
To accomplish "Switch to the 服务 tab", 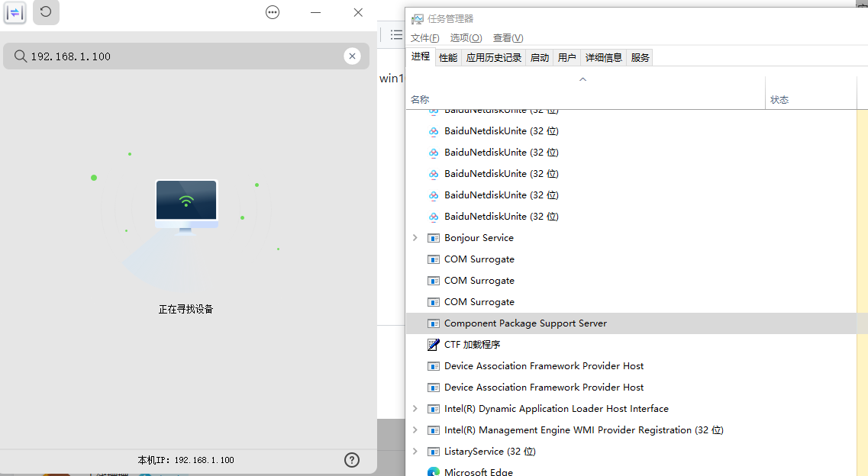I will (x=640, y=57).
